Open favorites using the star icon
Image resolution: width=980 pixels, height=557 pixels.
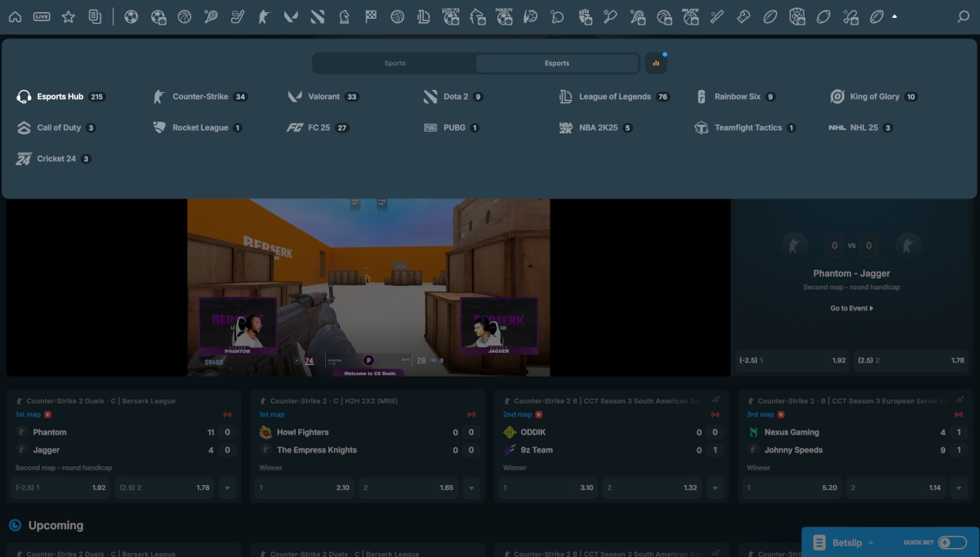(x=69, y=16)
